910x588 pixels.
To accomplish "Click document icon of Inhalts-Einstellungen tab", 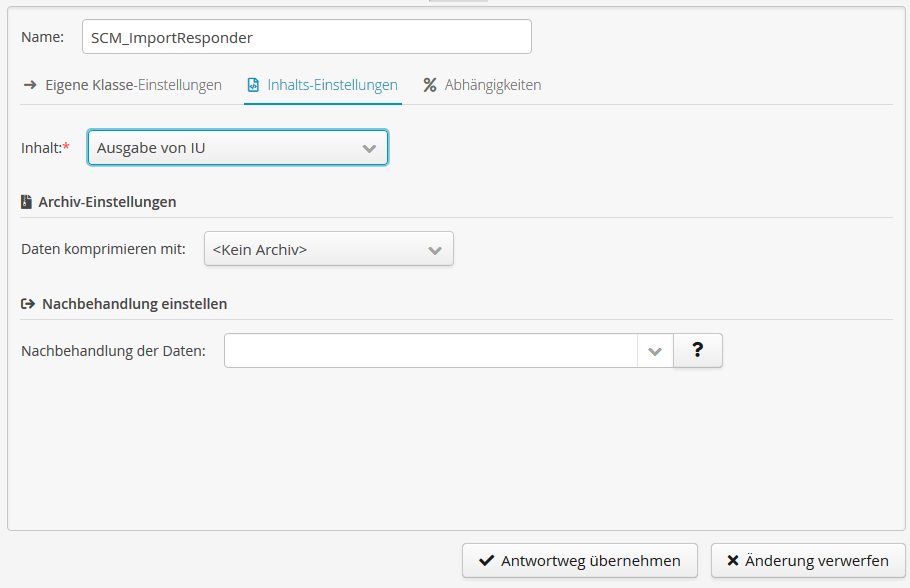I will point(253,85).
